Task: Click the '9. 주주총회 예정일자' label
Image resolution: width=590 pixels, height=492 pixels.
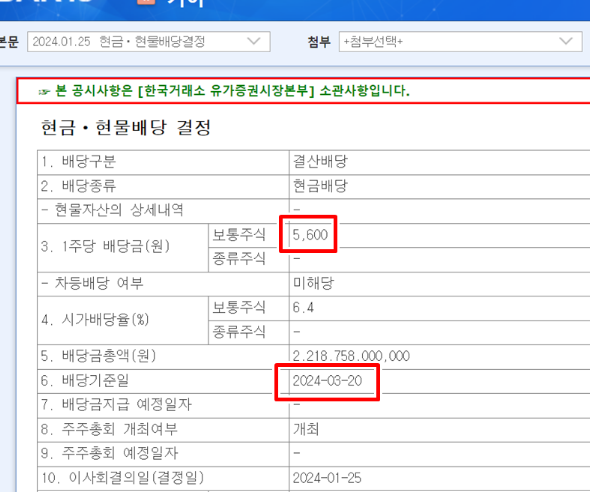Action: coord(109,453)
